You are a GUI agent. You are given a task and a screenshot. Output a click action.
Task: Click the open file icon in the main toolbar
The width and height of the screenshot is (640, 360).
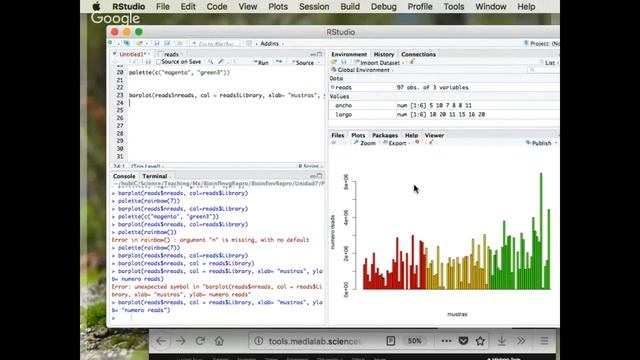[140, 43]
